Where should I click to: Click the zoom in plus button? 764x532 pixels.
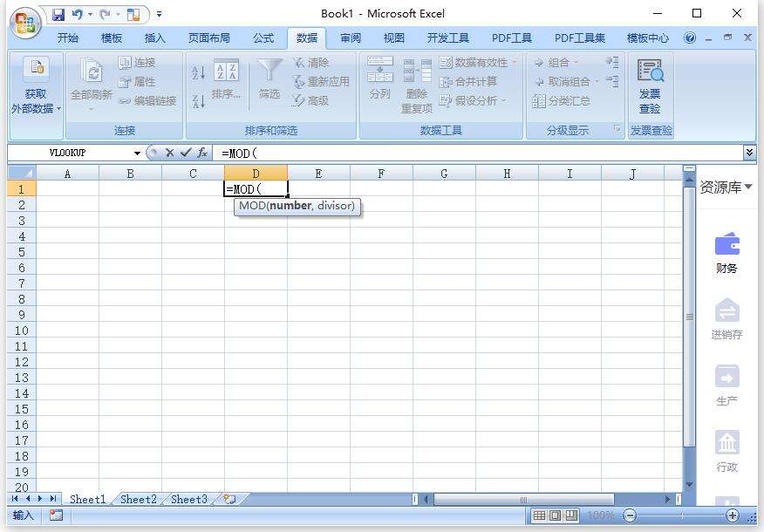click(x=733, y=515)
